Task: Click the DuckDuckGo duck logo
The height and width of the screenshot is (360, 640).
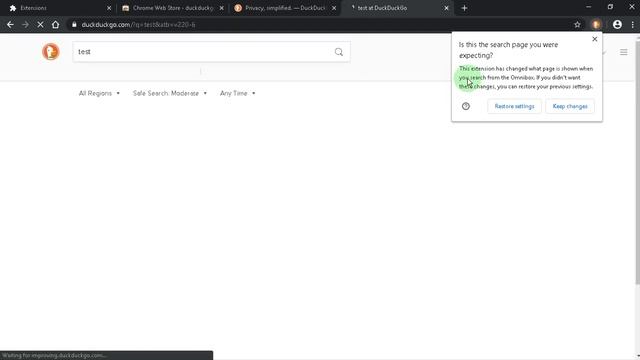Action: (51, 52)
